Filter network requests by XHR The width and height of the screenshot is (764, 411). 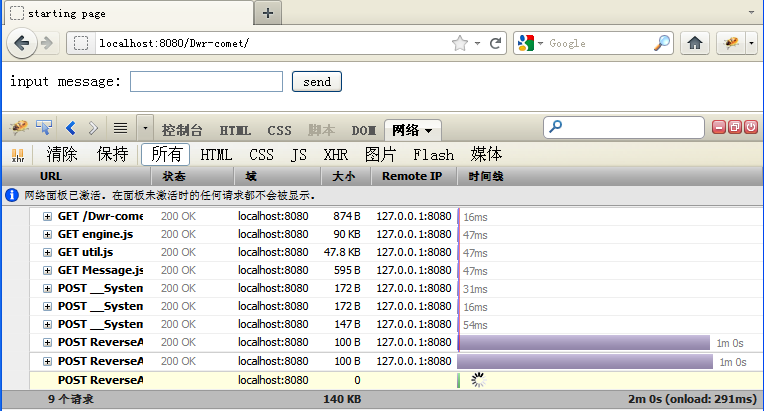click(336, 155)
